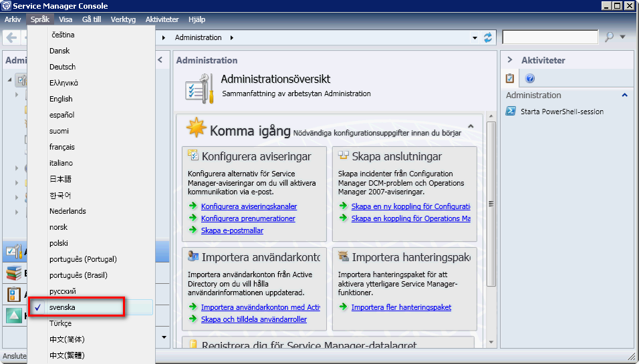
Task: Open the Arkiv menu
Action: pos(13,19)
